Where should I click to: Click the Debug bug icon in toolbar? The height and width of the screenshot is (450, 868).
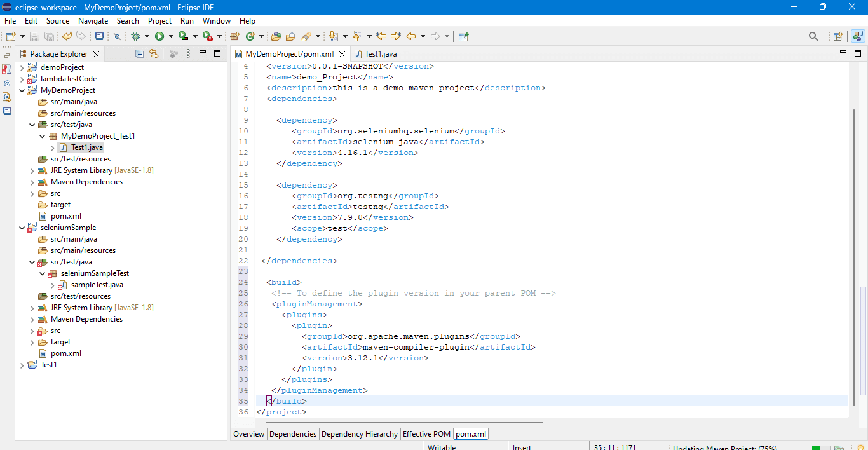pyautogui.click(x=136, y=36)
